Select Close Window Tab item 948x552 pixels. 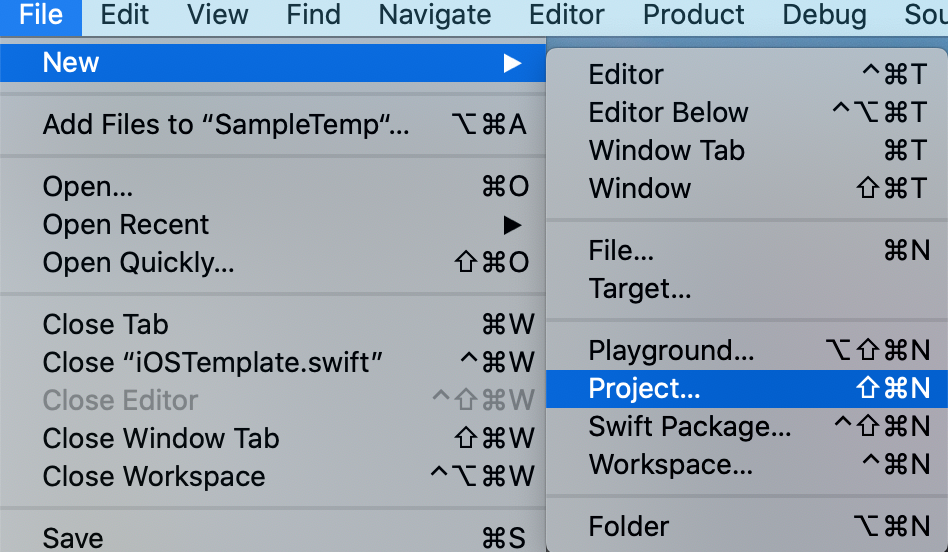click(x=273, y=438)
